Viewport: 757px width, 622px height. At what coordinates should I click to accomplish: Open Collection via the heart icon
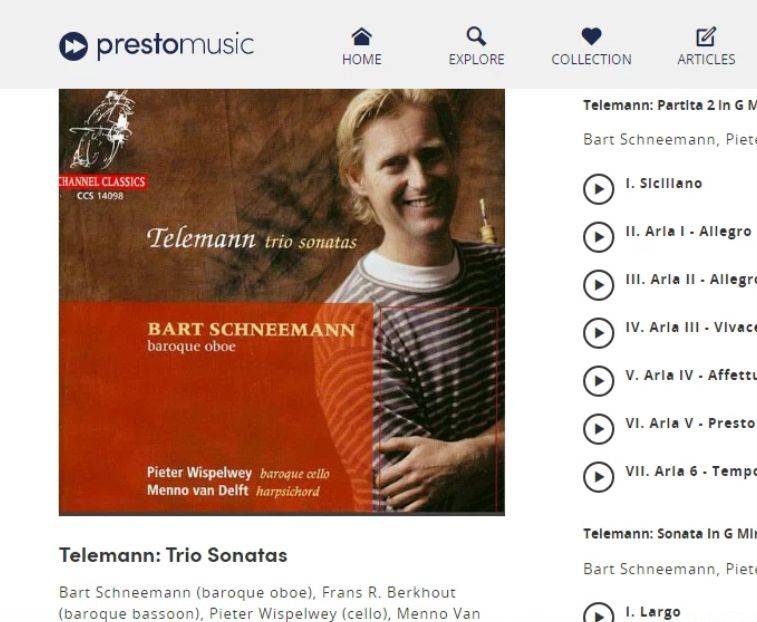click(591, 36)
